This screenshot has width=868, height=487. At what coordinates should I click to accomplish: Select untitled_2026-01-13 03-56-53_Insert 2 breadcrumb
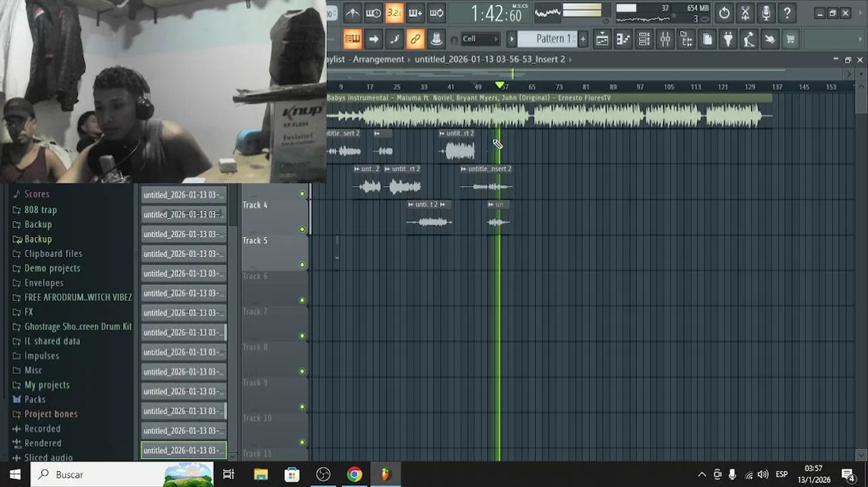[x=489, y=60]
